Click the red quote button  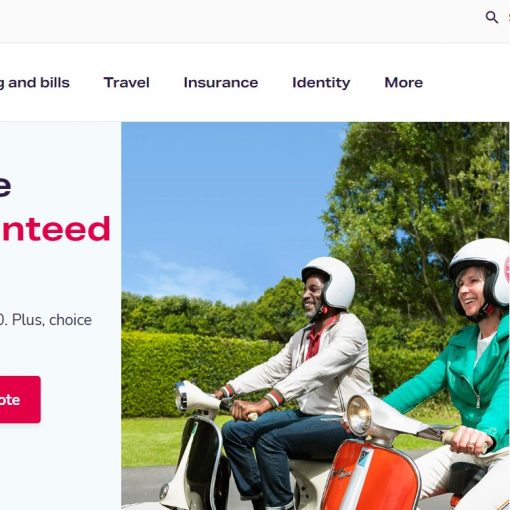point(20,399)
